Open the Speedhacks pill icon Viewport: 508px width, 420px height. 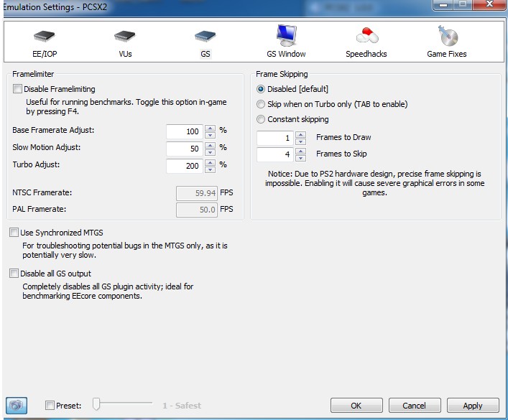tap(366, 35)
